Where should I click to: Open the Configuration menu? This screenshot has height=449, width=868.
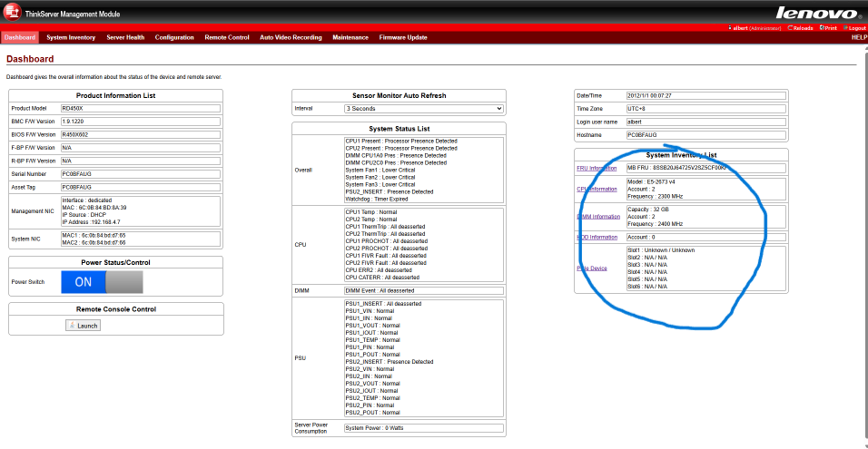(x=174, y=37)
